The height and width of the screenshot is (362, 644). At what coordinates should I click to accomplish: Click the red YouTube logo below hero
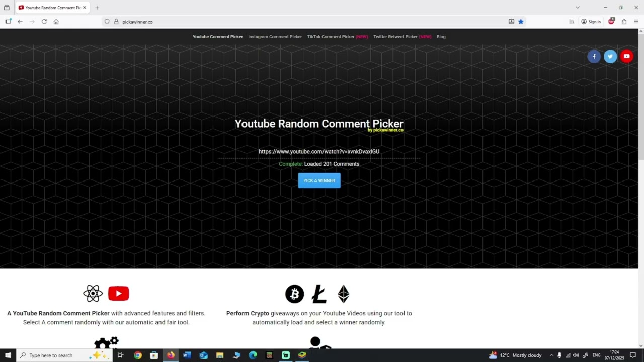point(119,293)
